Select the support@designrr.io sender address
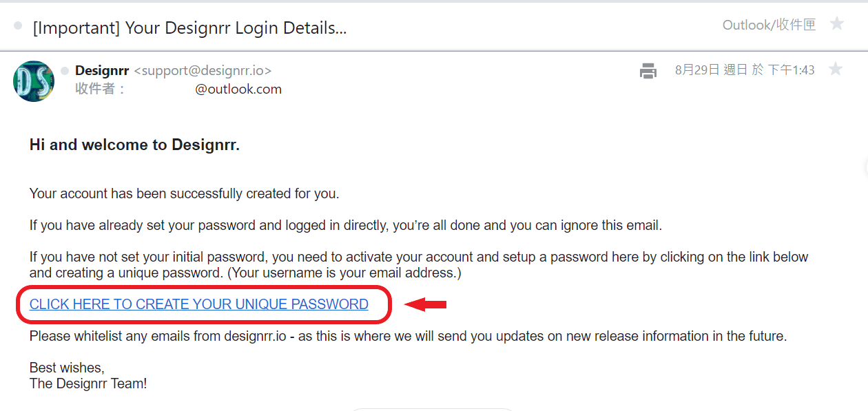Image resolution: width=868 pixels, height=411 pixels. click(x=203, y=70)
